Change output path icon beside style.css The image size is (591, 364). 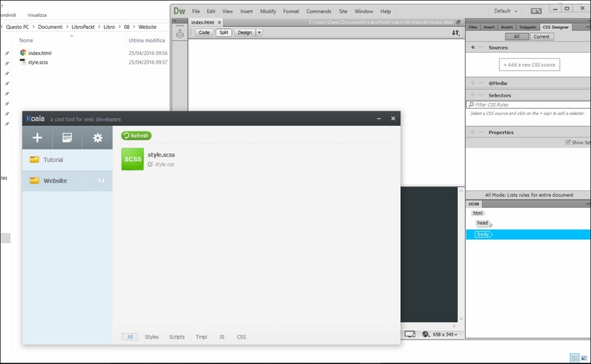click(150, 164)
